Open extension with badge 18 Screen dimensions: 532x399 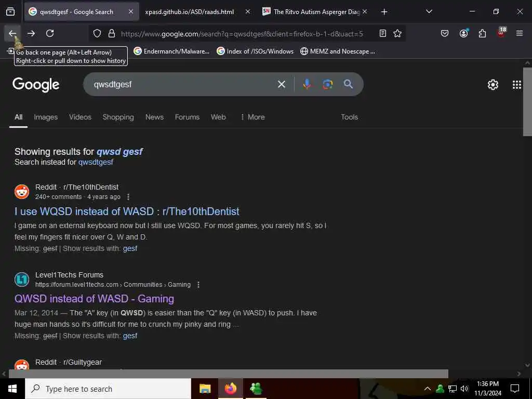coord(501,33)
